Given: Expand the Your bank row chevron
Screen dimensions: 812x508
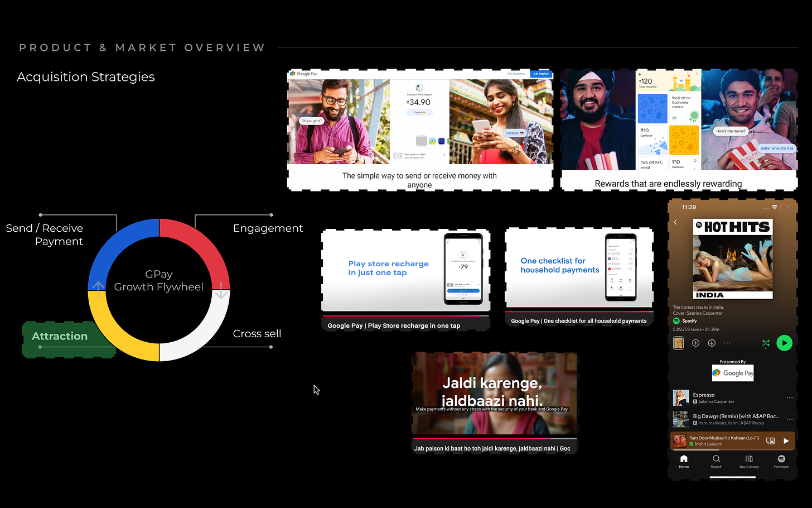Looking at the screenshot, I should pos(444,155).
